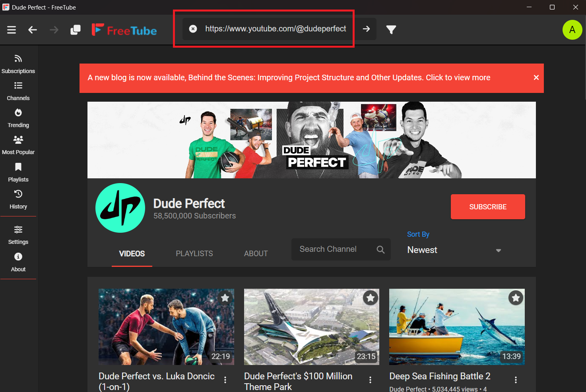Open Dude Perfect's $100 Million Theme Park title

click(x=298, y=381)
